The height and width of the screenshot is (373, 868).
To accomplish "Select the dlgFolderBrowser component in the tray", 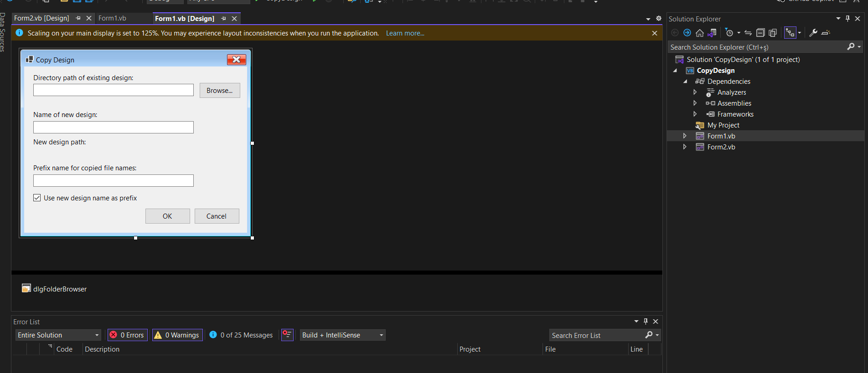I will click(x=54, y=289).
